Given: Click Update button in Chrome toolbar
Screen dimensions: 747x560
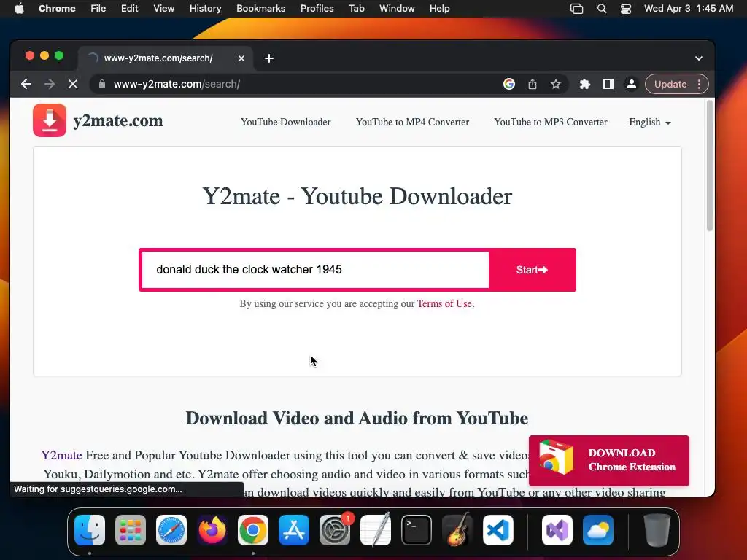Looking at the screenshot, I should [x=670, y=85].
